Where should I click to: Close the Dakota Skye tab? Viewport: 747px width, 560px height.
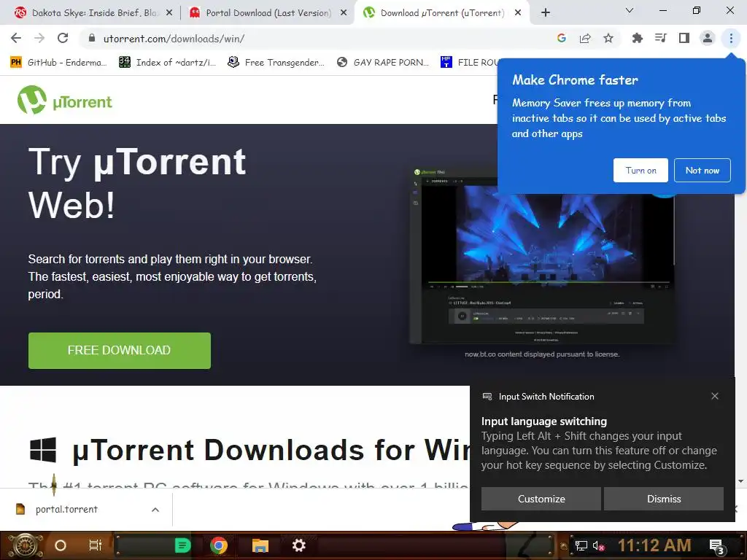coord(169,13)
